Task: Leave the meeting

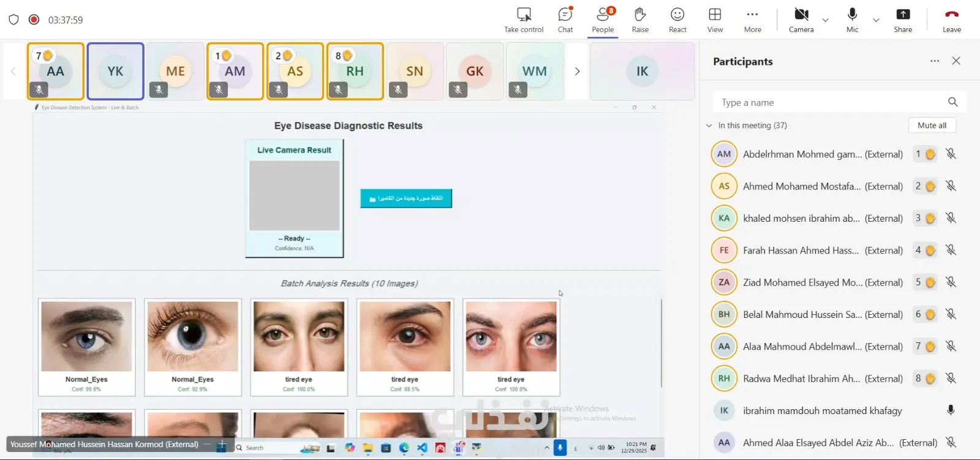Action: click(x=951, y=20)
